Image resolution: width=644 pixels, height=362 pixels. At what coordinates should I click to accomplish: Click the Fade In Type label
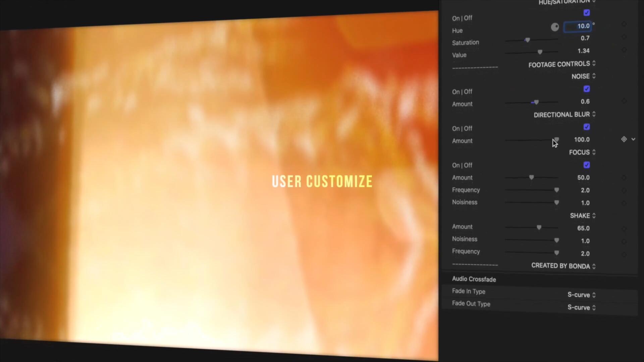[x=469, y=291]
